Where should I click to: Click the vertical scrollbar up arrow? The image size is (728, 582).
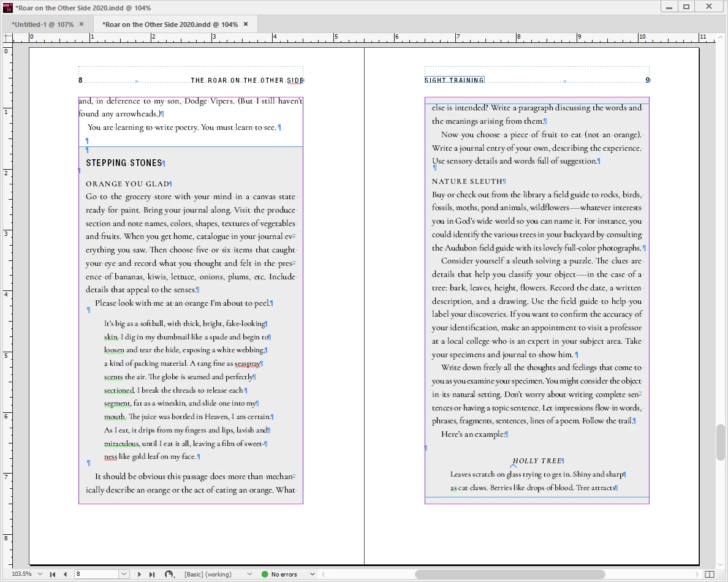coord(721,37)
